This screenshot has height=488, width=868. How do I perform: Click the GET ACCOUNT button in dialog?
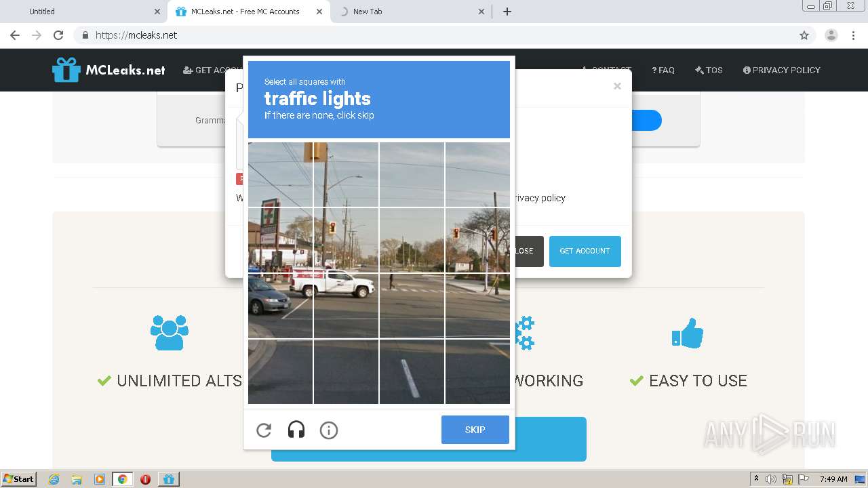click(585, 251)
